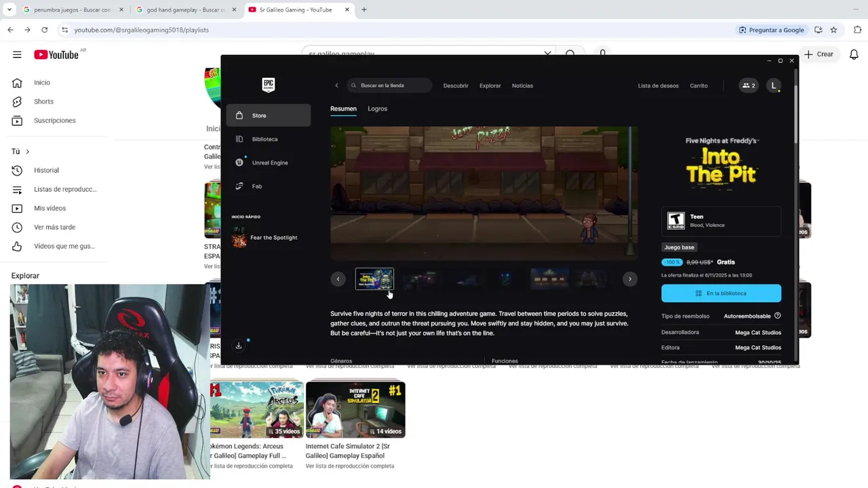Launch Fear the Spotlight quick-launch entry
868x488 pixels.
[269, 238]
